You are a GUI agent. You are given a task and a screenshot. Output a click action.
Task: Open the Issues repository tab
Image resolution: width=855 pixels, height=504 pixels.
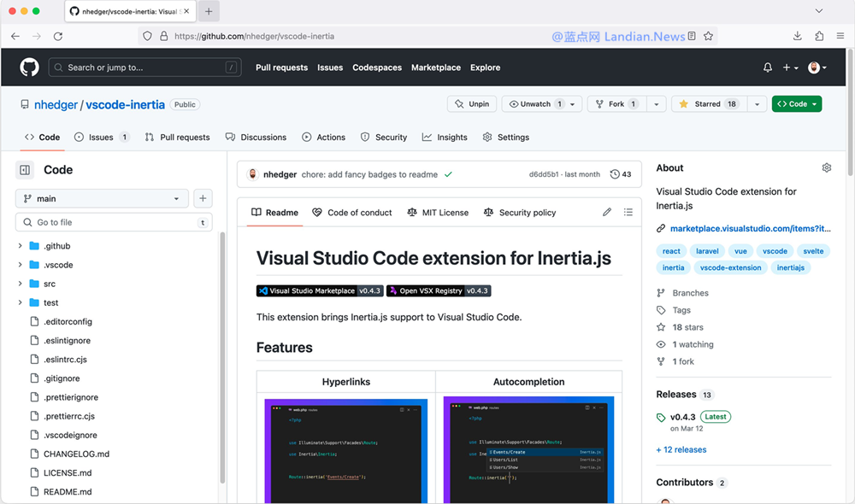[102, 138]
